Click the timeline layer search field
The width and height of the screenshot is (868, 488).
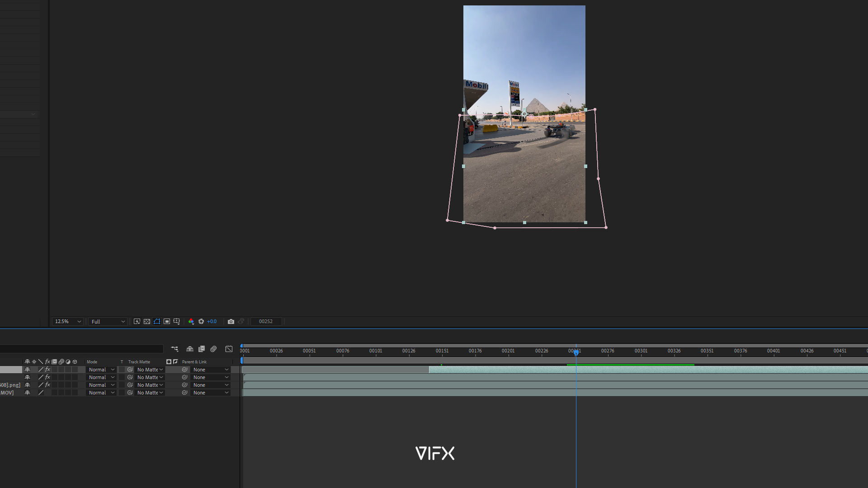point(81,349)
